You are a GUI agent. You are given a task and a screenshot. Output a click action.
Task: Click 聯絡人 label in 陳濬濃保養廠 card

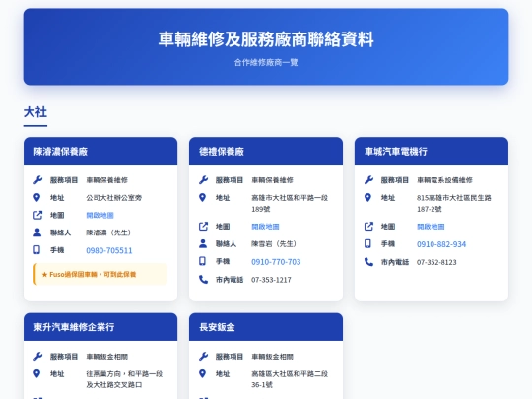(x=60, y=233)
